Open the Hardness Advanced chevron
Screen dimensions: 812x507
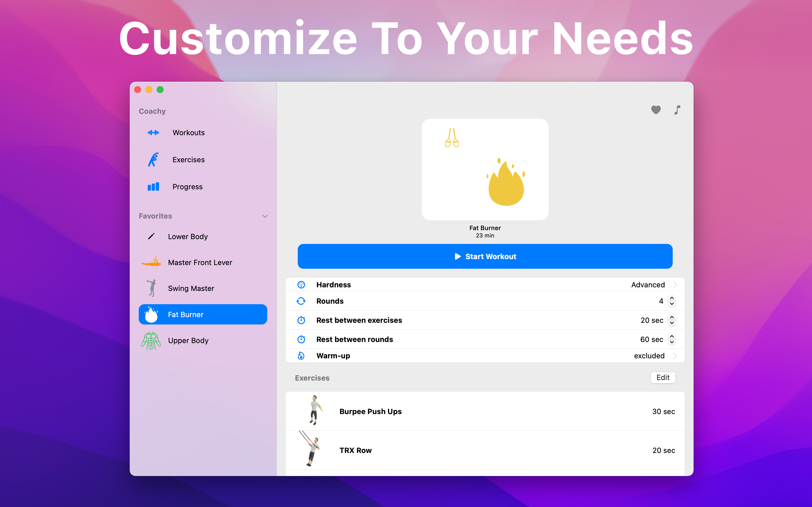point(675,285)
